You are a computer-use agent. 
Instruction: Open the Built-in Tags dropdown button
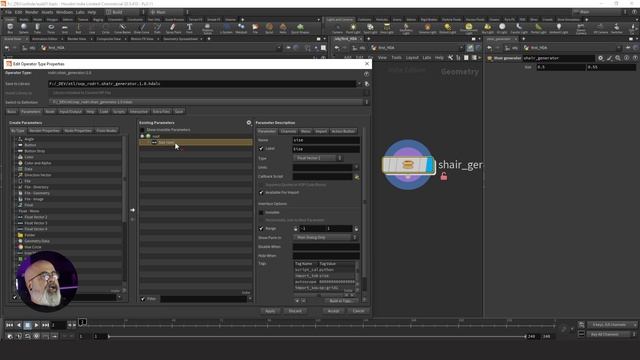click(341, 301)
